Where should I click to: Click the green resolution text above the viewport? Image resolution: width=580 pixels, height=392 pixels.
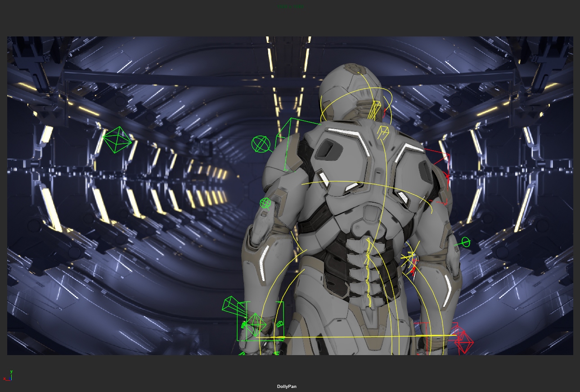pos(290,7)
